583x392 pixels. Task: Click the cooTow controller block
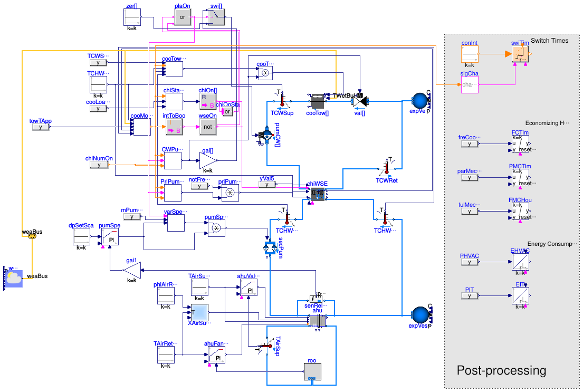point(174,69)
